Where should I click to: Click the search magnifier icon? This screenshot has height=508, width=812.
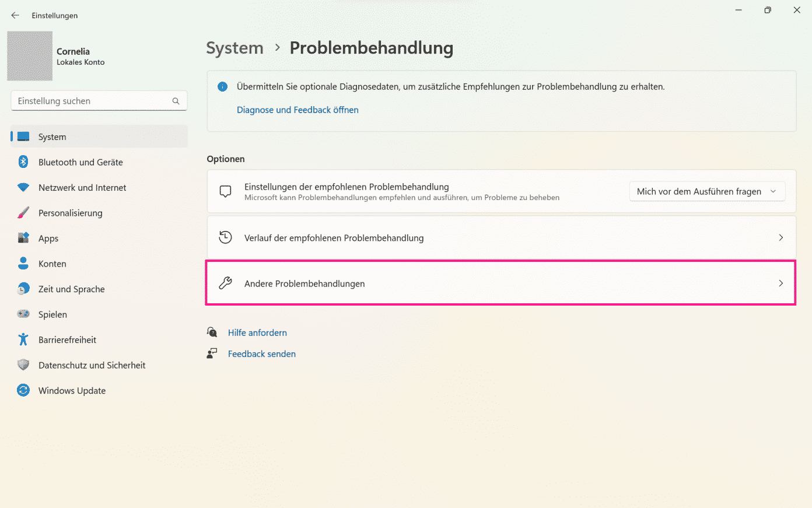(x=176, y=101)
